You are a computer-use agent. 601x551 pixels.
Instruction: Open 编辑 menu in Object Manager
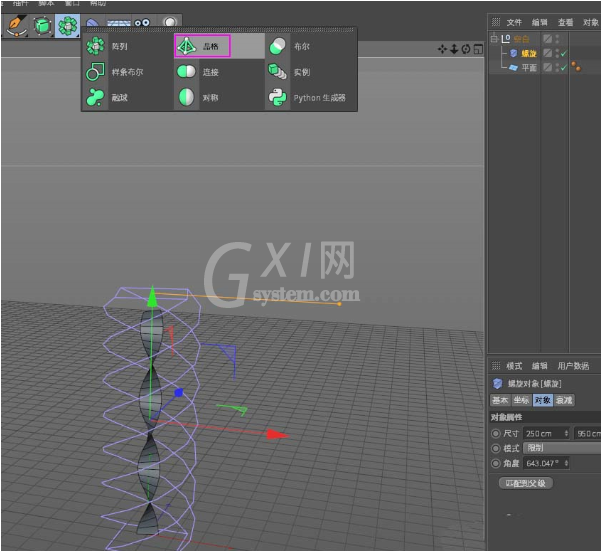(x=540, y=22)
